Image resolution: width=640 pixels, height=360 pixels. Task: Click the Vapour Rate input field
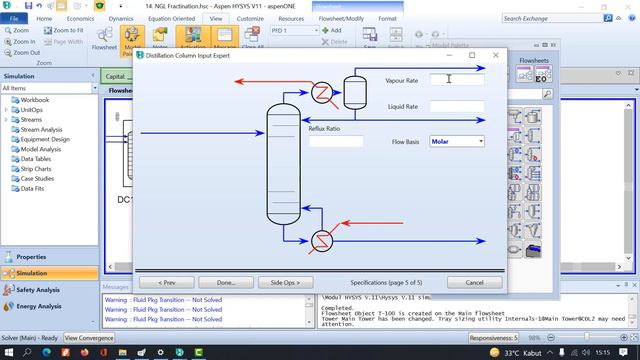coord(457,80)
